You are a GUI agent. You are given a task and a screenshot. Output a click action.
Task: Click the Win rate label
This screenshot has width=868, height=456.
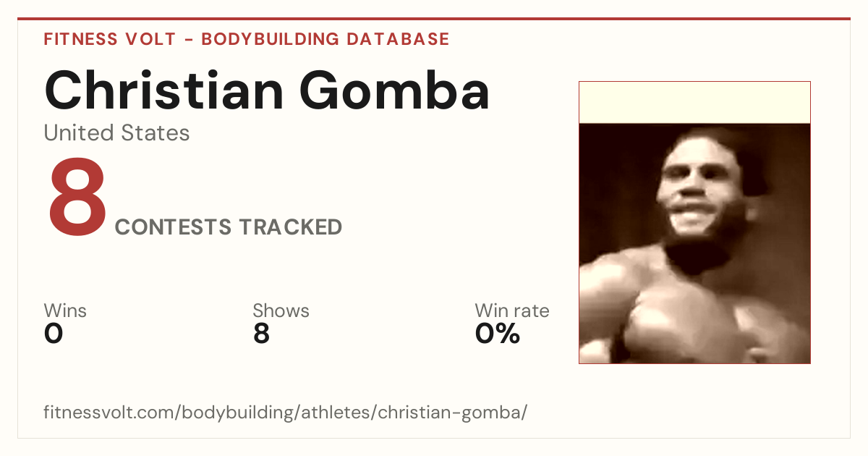click(512, 311)
